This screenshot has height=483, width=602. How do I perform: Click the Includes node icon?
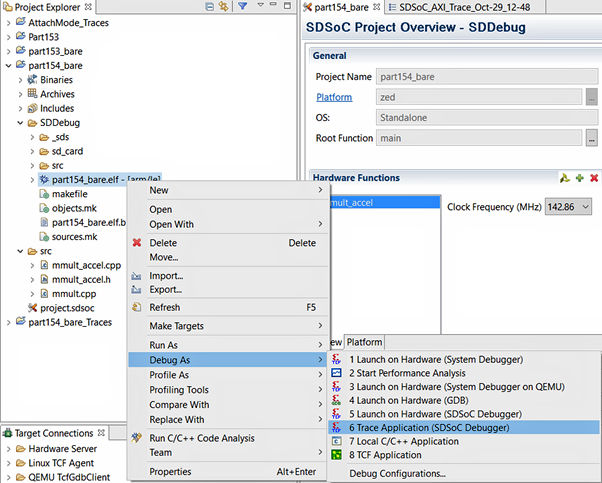coord(32,108)
